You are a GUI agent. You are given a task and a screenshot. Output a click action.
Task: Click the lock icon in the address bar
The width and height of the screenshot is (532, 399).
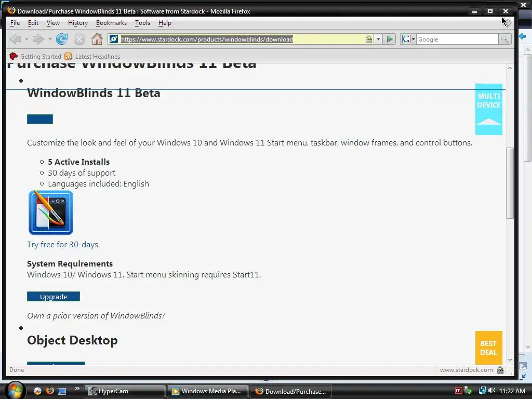point(369,39)
